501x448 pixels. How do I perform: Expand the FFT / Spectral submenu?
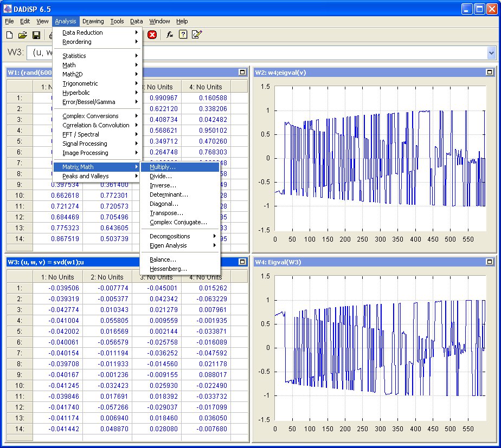[97, 134]
